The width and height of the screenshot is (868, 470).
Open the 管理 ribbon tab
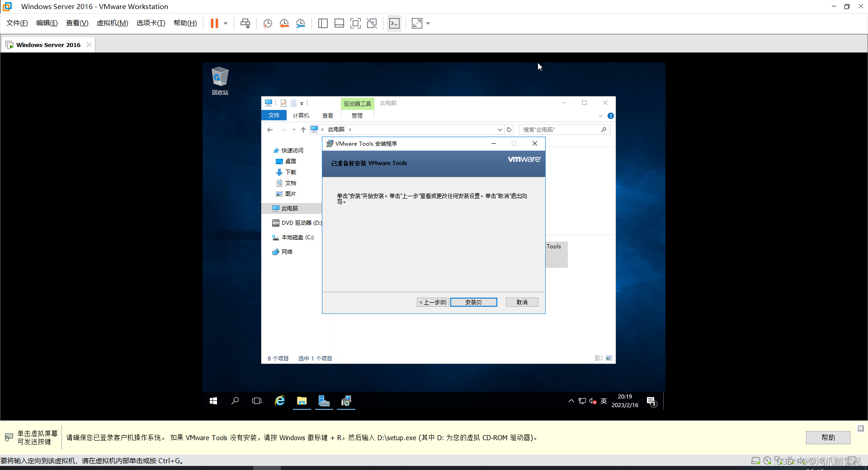point(357,115)
